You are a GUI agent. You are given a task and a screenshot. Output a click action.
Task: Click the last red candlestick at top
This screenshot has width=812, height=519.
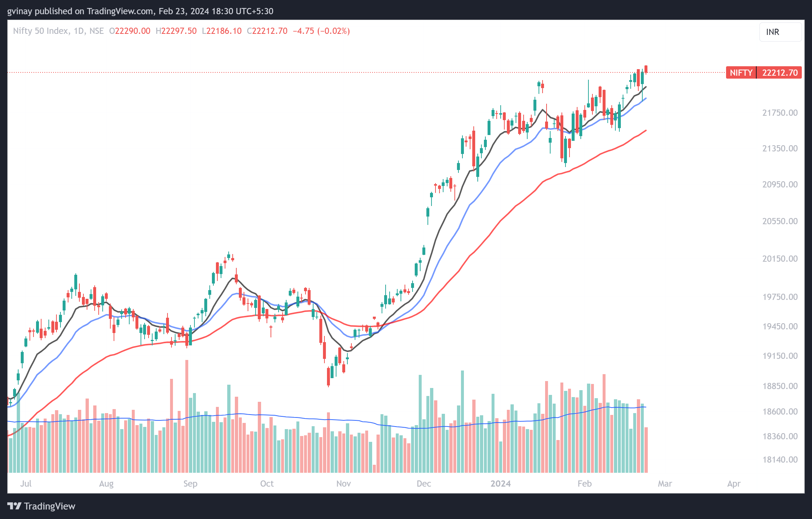(x=646, y=69)
